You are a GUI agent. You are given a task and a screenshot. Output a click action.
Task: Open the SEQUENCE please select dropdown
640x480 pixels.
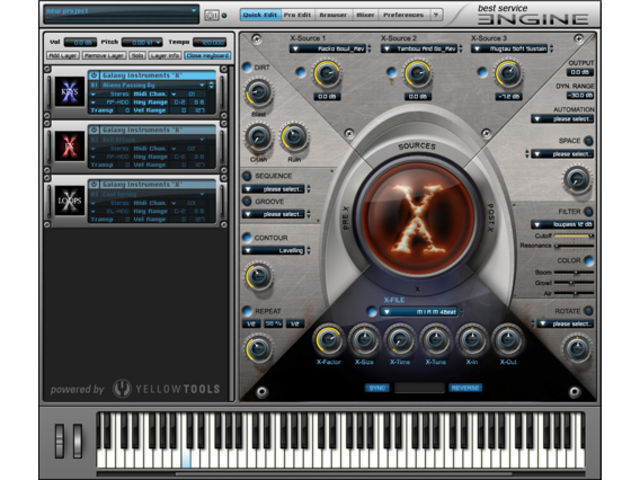[x=273, y=189]
